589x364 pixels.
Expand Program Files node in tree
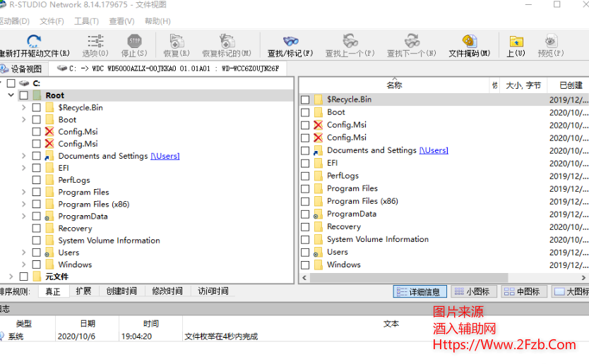tap(24, 192)
